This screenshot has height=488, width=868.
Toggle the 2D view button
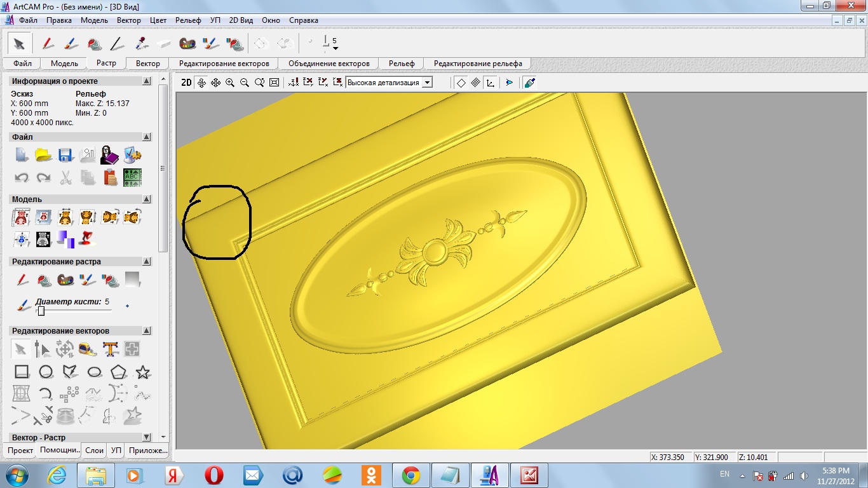pyautogui.click(x=186, y=83)
